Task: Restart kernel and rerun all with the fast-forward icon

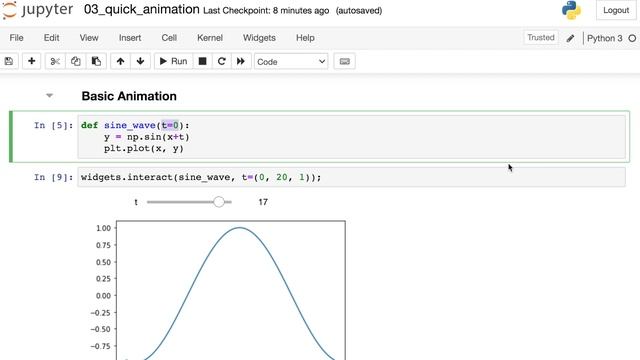Action: tap(241, 61)
